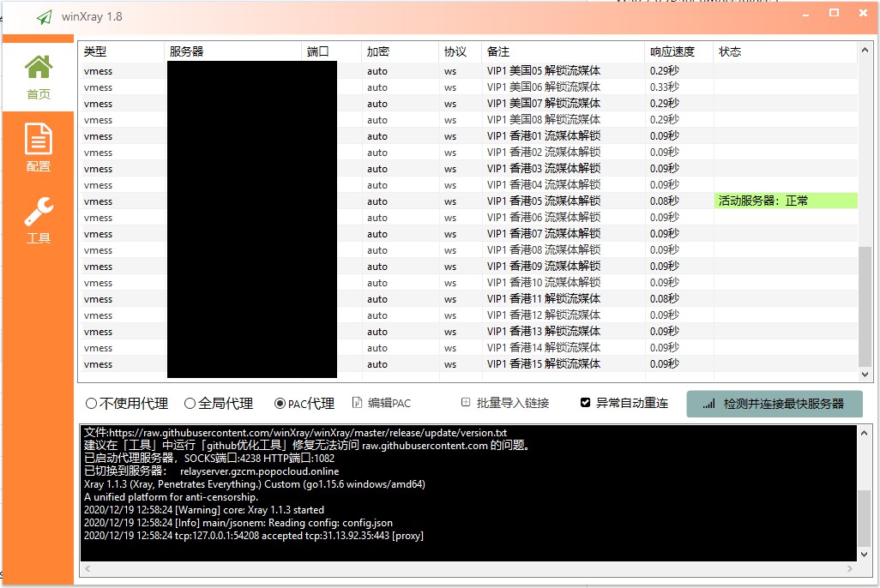Select row VIP1 香港05 流媒体解锁
This screenshot has width=880, height=588.
(468, 201)
